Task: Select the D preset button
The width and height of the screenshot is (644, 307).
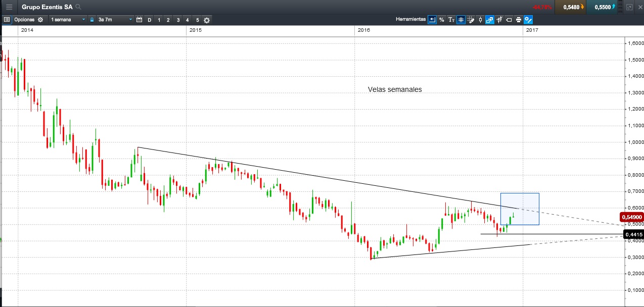Action: (x=149, y=20)
